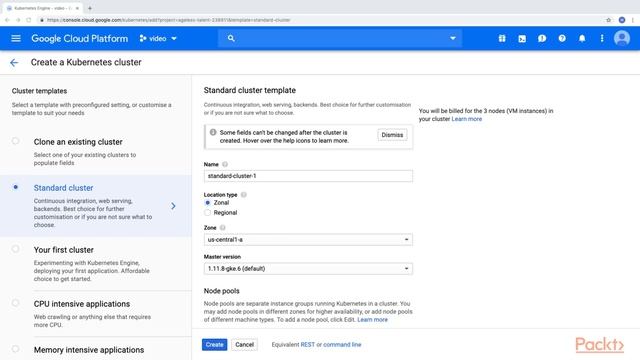Open the command line link
The image size is (640, 360).
pos(342,344)
